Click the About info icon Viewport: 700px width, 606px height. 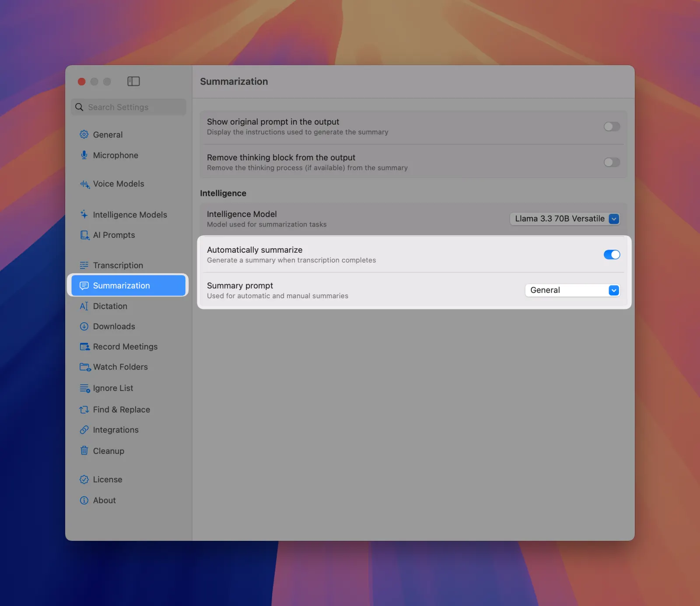point(84,500)
